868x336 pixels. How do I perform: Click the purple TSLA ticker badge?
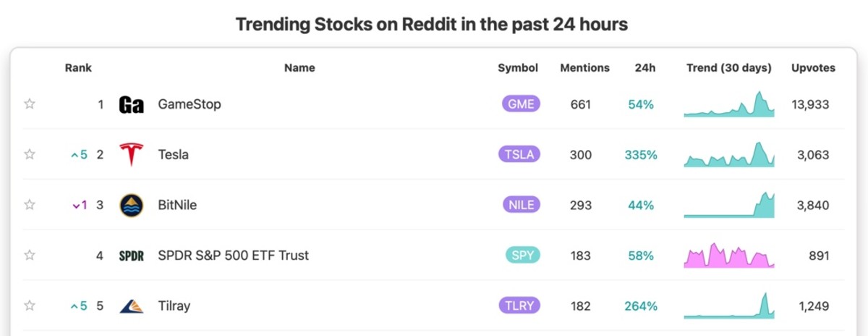click(519, 154)
